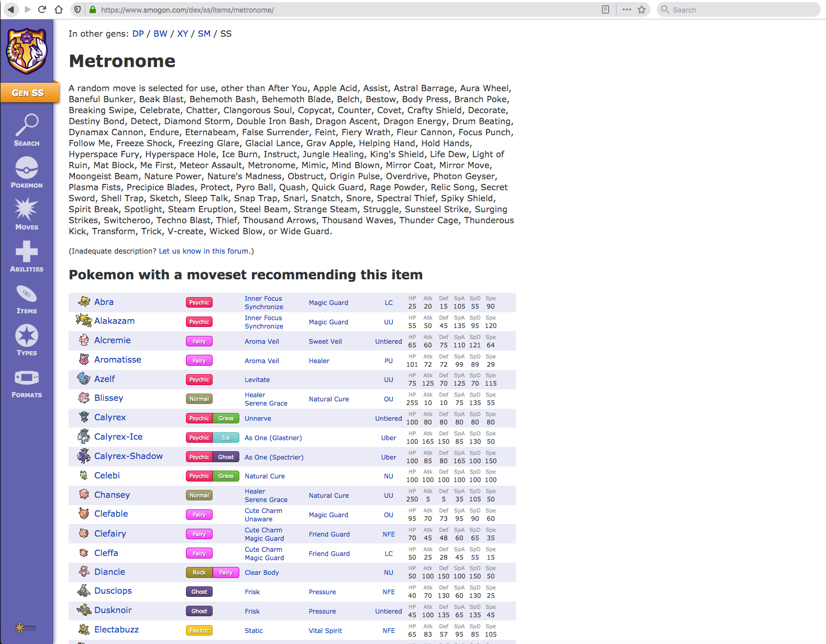The width and height of the screenshot is (826, 644).
Task: Bookmark this page with star icon
Action: pyautogui.click(x=642, y=9)
